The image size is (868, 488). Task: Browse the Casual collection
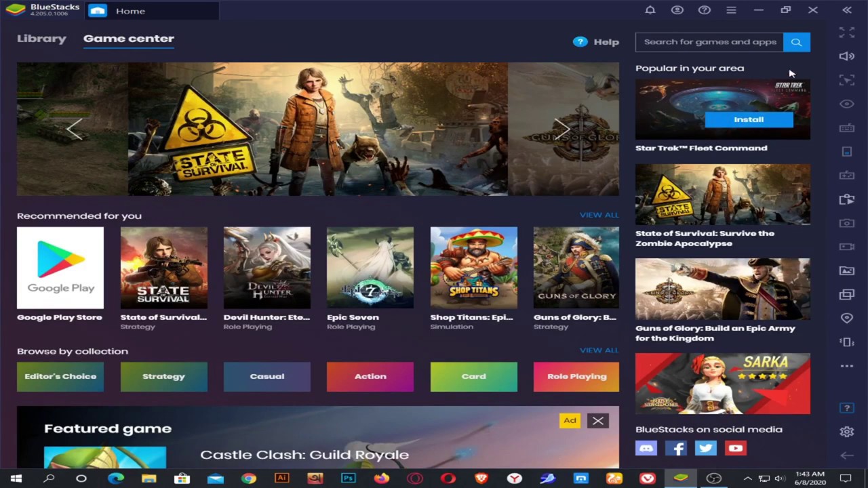click(x=267, y=376)
